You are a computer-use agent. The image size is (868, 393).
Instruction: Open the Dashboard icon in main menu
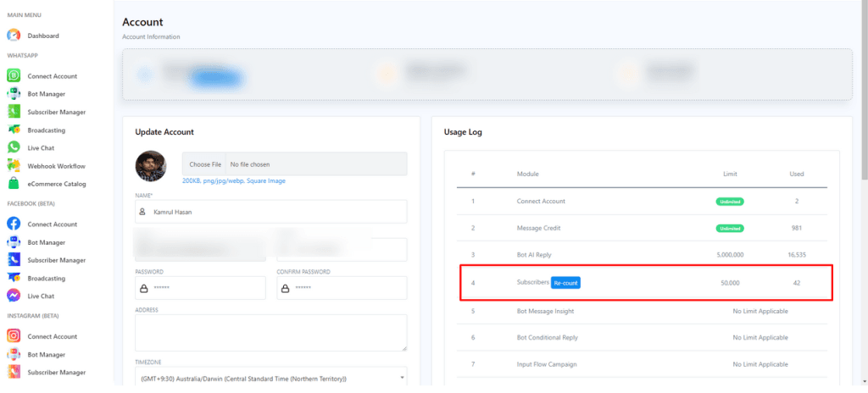[x=14, y=36]
